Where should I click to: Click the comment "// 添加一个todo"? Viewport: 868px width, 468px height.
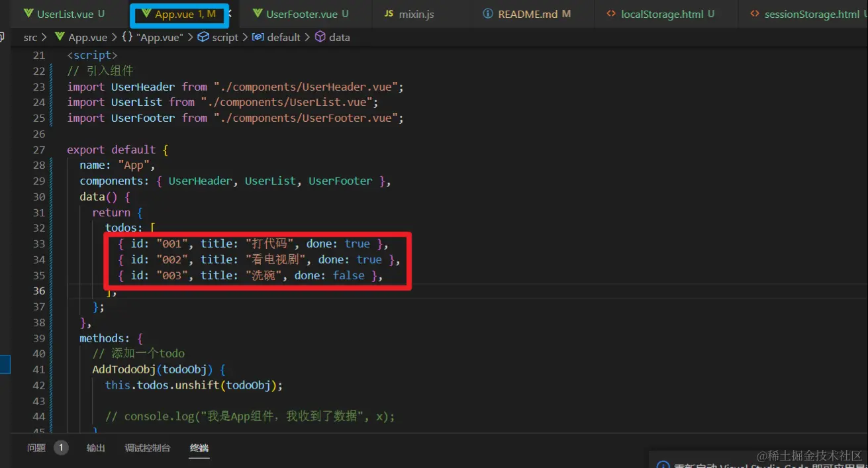138,353
